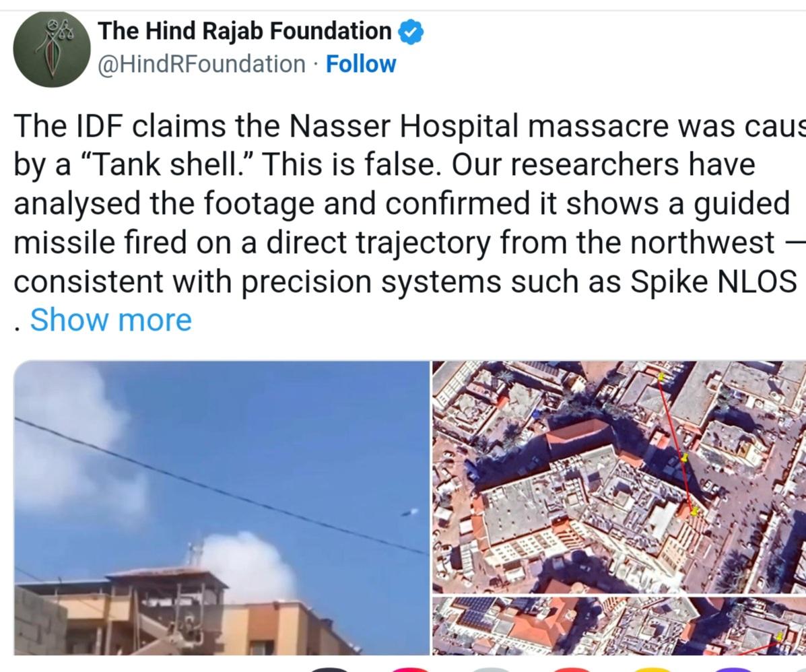Screen dimensions: 806x672
Task: Click the rooftop antenna in the video frame
Action: [195, 553]
